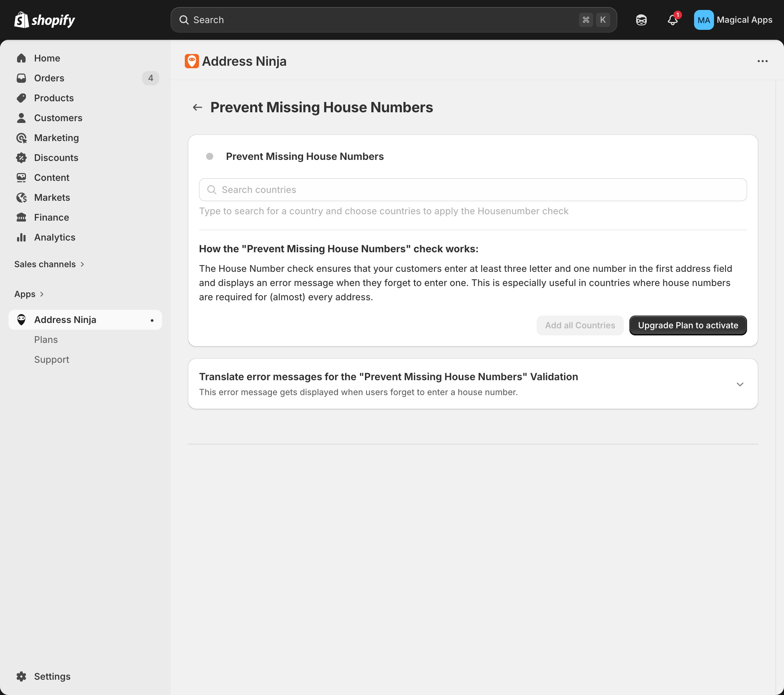This screenshot has width=784, height=695.
Task: Open the three-dot more actions menu
Action: (x=762, y=61)
